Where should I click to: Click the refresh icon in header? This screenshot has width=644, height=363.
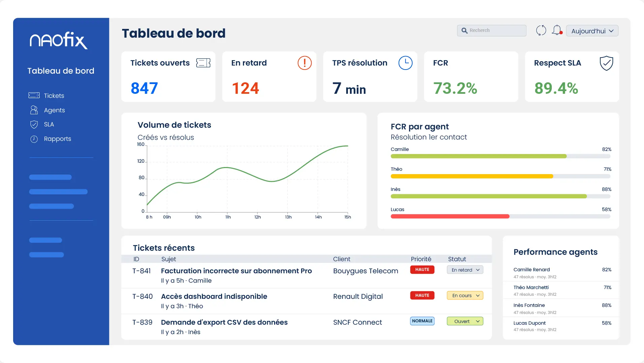(541, 31)
